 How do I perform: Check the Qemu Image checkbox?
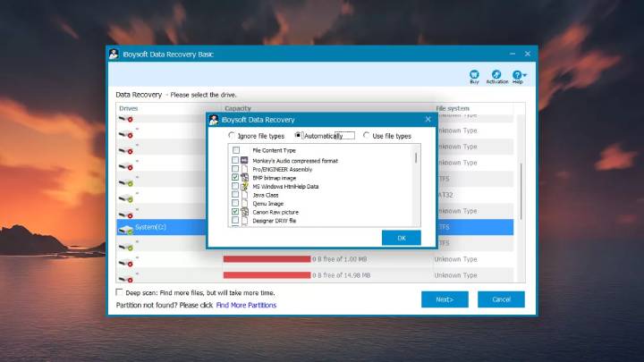click(x=235, y=203)
